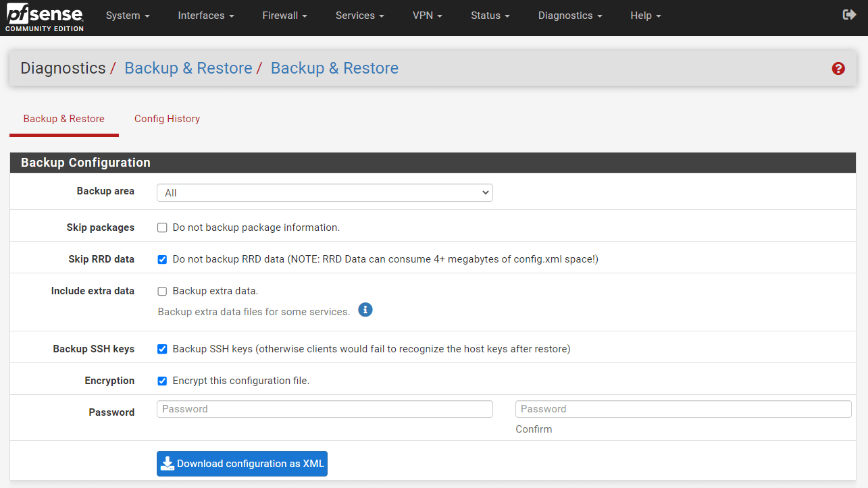Expand the Services menu

(359, 16)
